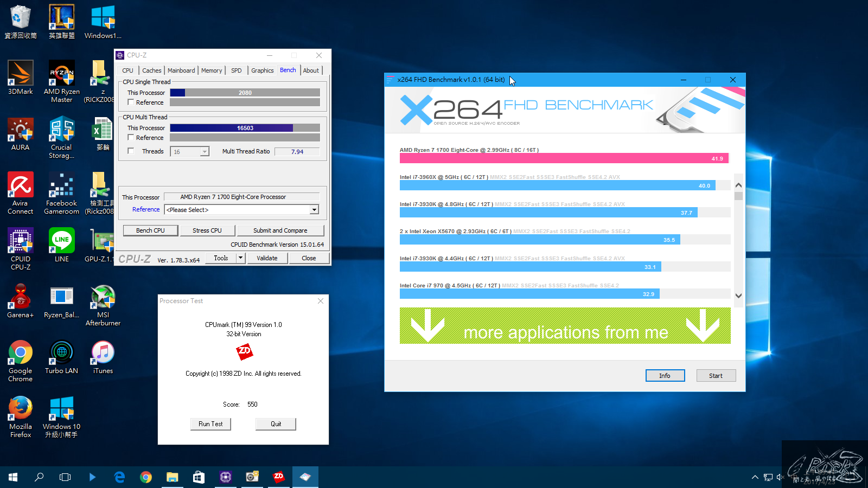Launch Mozilla Firefox from the desktop
Image resolution: width=868 pixels, height=488 pixels.
click(x=21, y=417)
